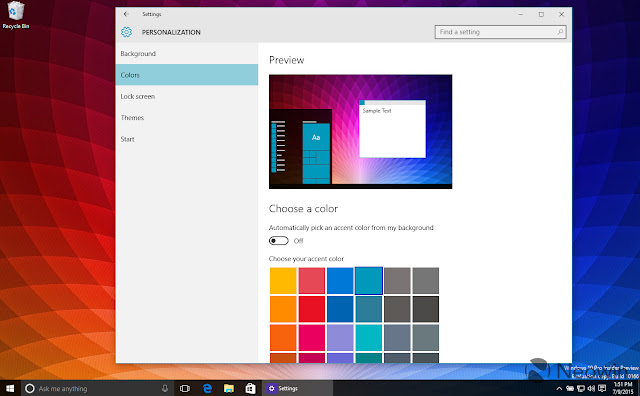Click the "Choose your accent color" label
This screenshot has height=396, width=640.
click(306, 259)
